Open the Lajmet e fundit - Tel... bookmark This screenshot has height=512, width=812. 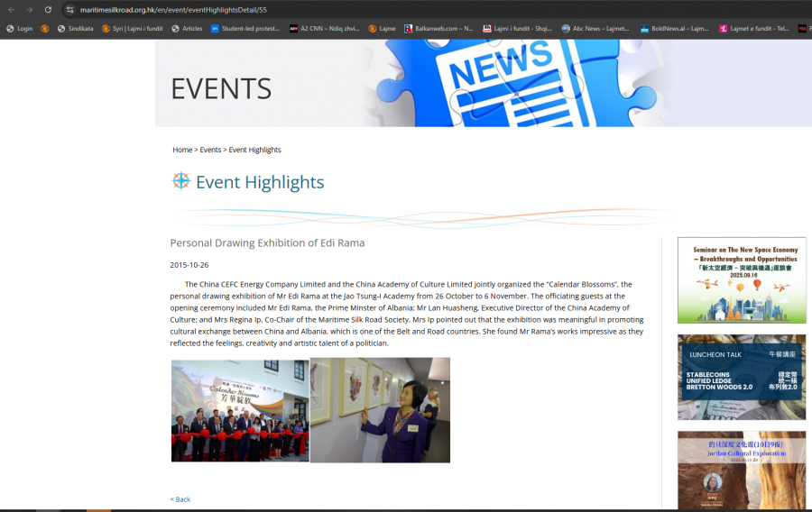tap(754, 29)
